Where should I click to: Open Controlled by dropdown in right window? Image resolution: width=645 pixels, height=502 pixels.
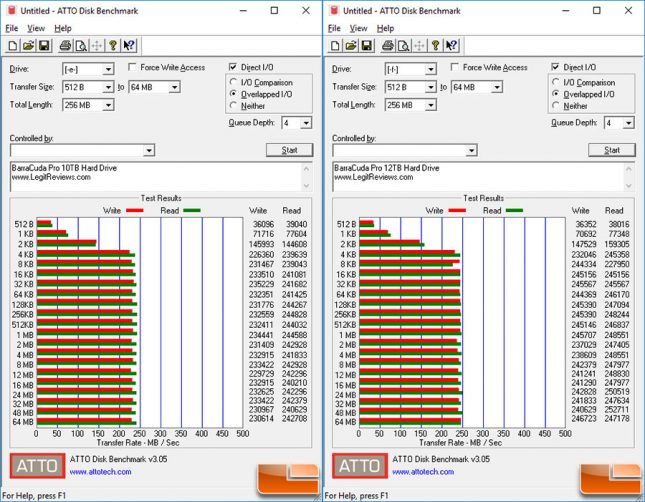[471, 151]
